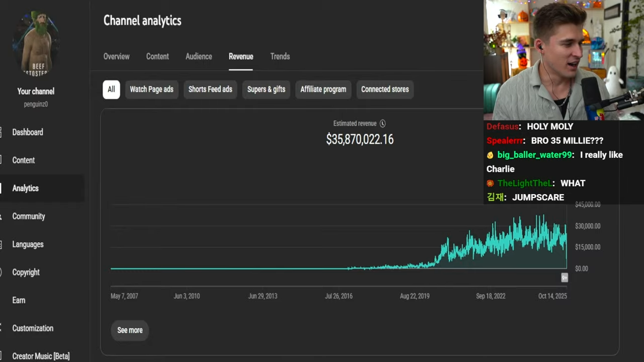Open Creator Music [Beta]
The width and height of the screenshot is (644, 362).
pyautogui.click(x=41, y=356)
